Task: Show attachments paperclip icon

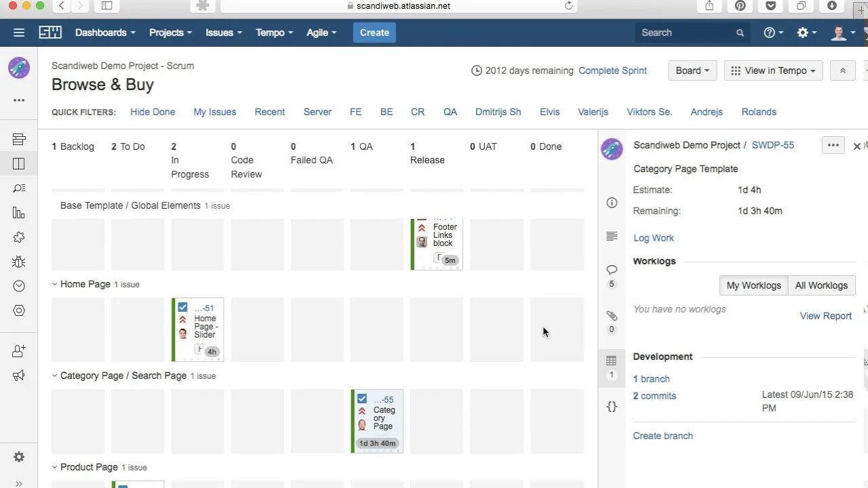Action: pos(612,316)
